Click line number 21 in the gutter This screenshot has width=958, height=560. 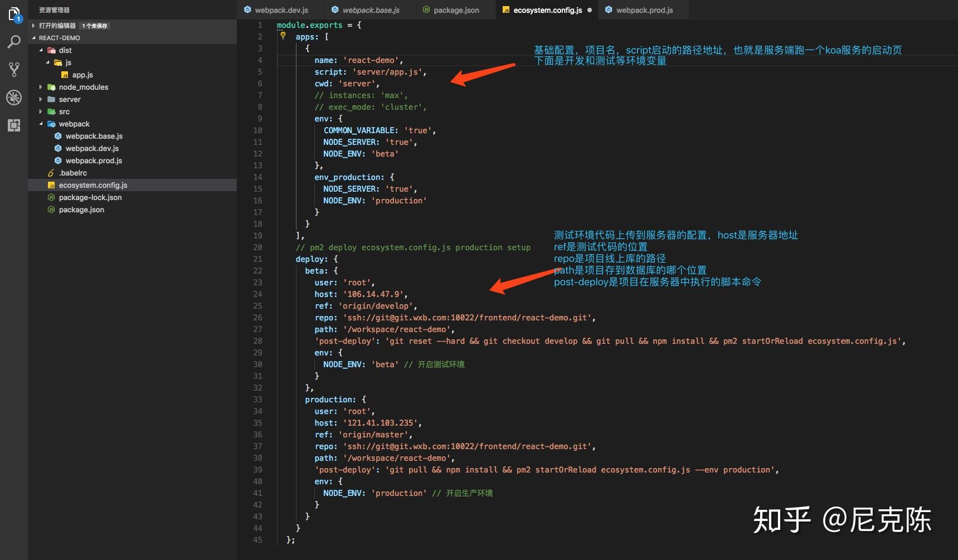point(257,259)
